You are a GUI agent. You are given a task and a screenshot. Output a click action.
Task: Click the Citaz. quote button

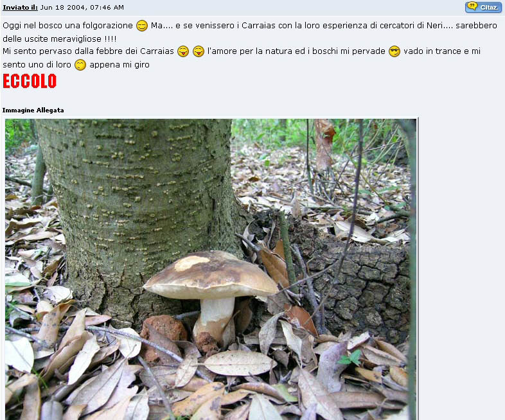point(483,7)
